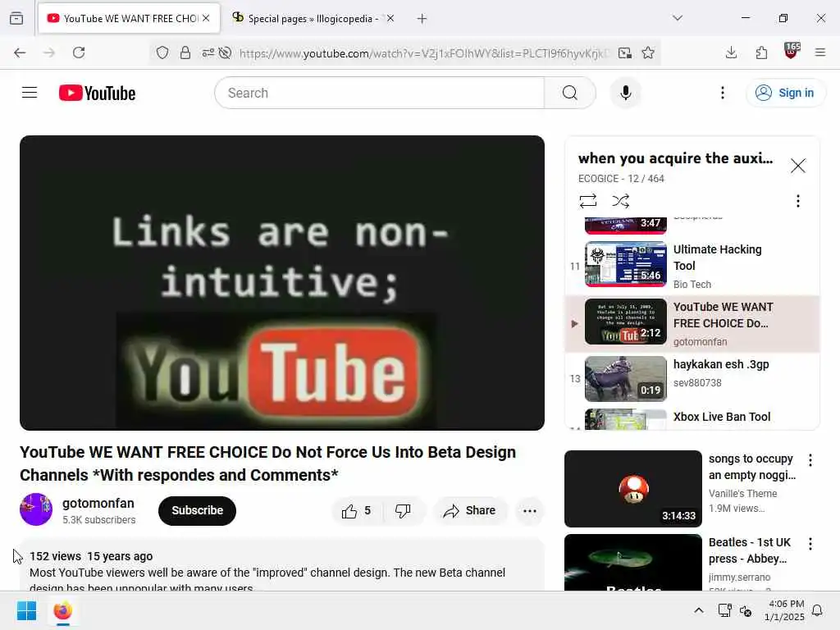Open Firefox View button

pos(16,19)
